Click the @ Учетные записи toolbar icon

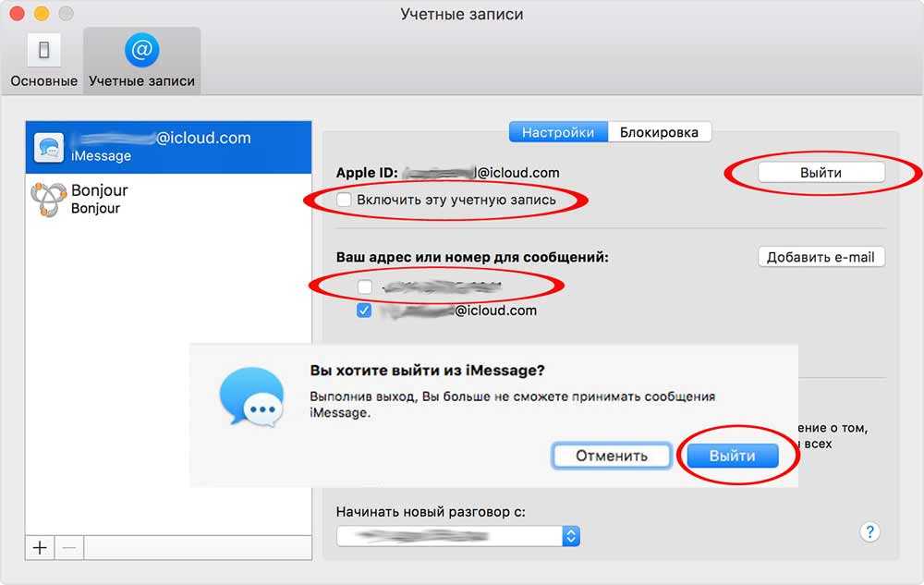pos(141,51)
